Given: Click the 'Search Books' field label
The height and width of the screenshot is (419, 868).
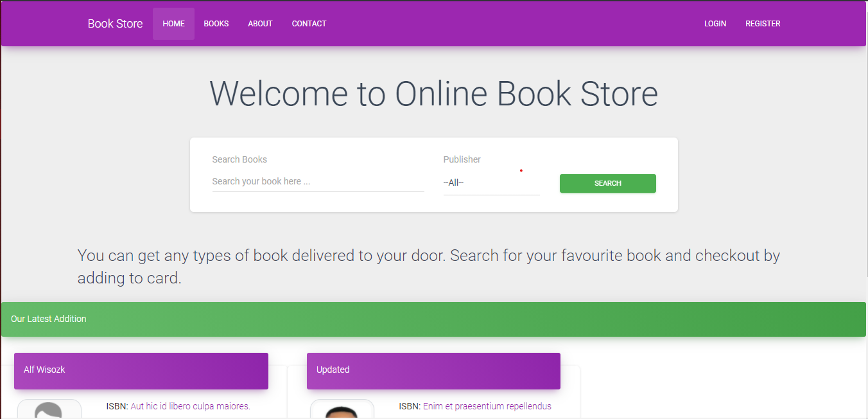Looking at the screenshot, I should pos(239,159).
